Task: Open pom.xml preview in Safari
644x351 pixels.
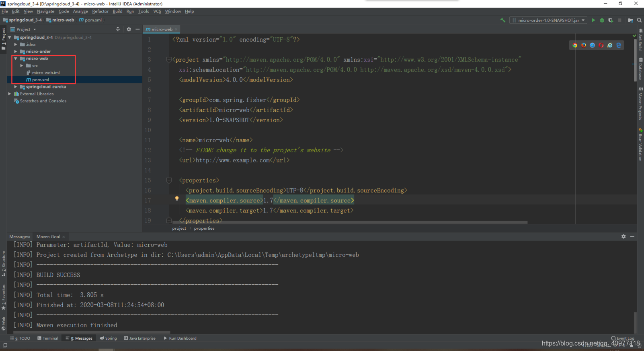Action: [592, 45]
